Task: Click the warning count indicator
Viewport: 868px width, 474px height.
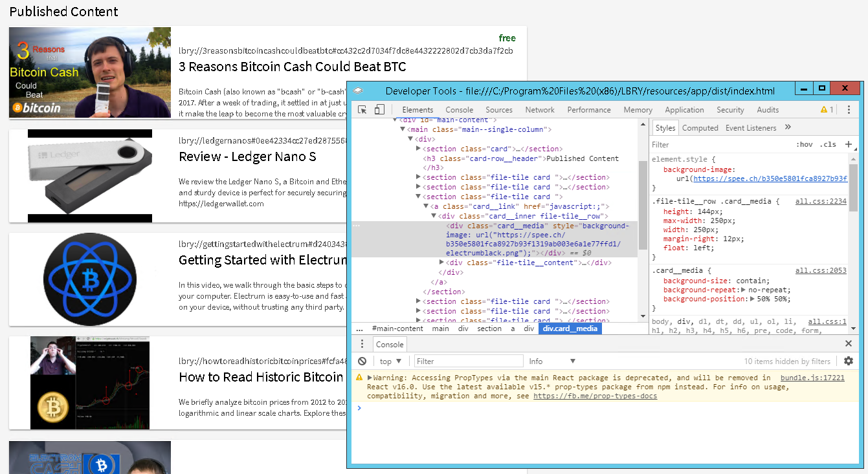Action: pyautogui.click(x=827, y=110)
